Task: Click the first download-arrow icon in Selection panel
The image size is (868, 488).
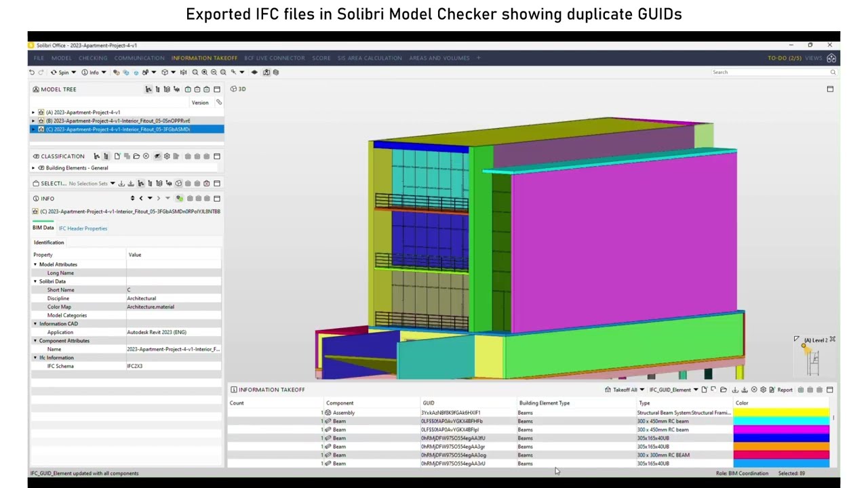Action: pyautogui.click(x=121, y=184)
